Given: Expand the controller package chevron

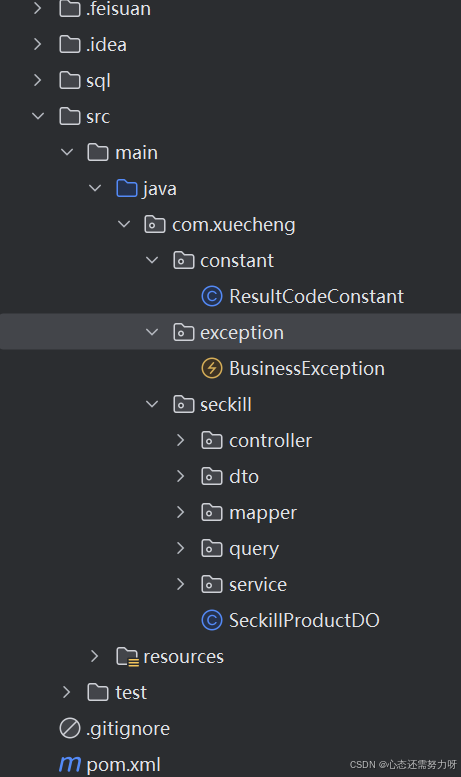Looking at the screenshot, I should click(x=180, y=441).
